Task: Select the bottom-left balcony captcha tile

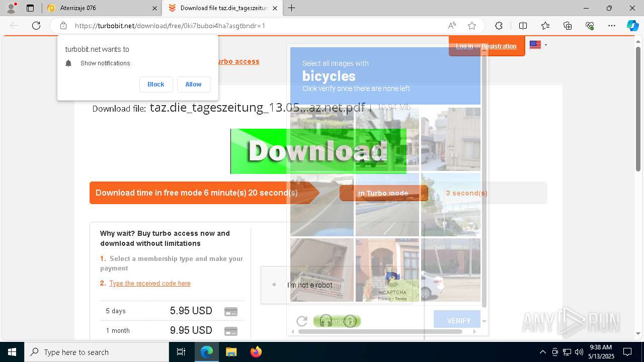Action: [x=322, y=270]
